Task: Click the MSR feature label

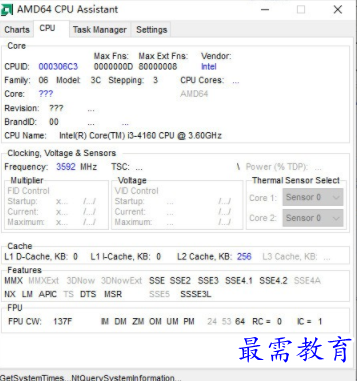Action: click(113, 294)
